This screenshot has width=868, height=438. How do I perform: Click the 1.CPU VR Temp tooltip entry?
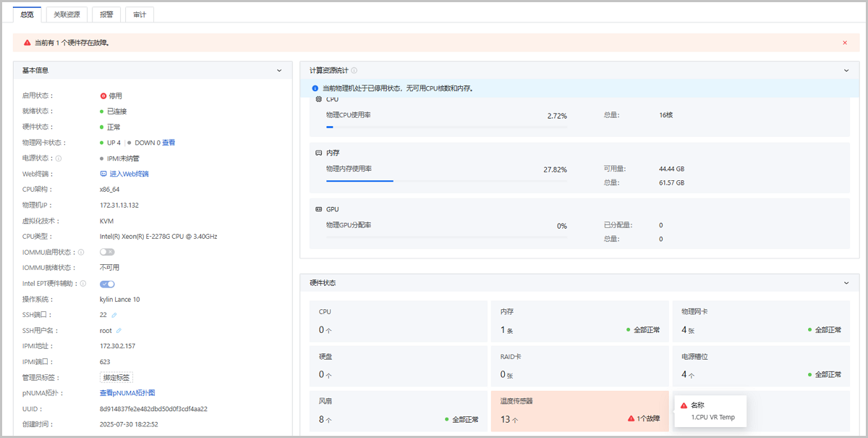tap(712, 418)
